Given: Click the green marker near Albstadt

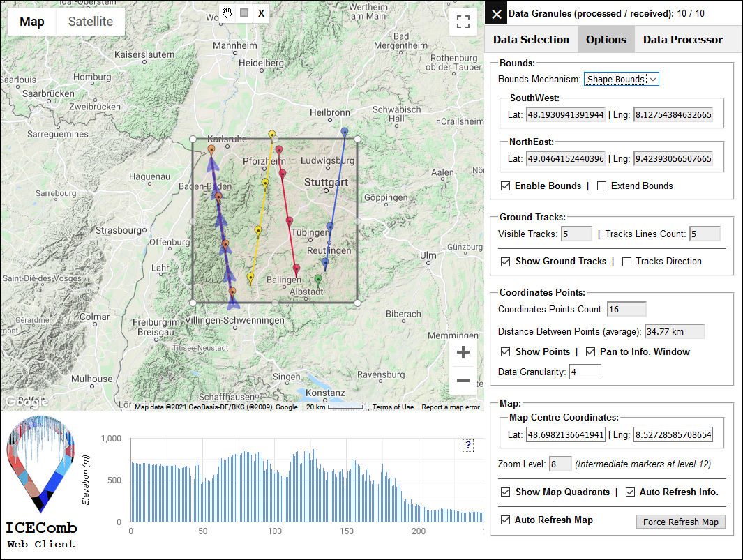Looking at the screenshot, I should pos(318,280).
